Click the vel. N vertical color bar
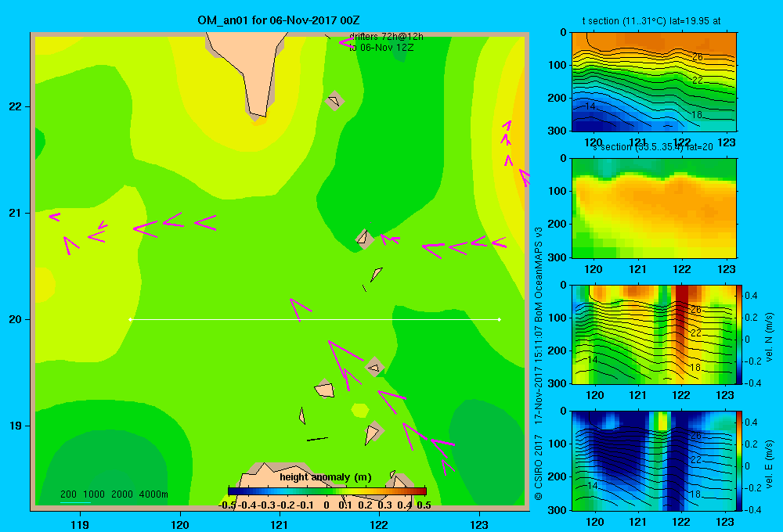The height and width of the screenshot is (532, 783). [739, 334]
